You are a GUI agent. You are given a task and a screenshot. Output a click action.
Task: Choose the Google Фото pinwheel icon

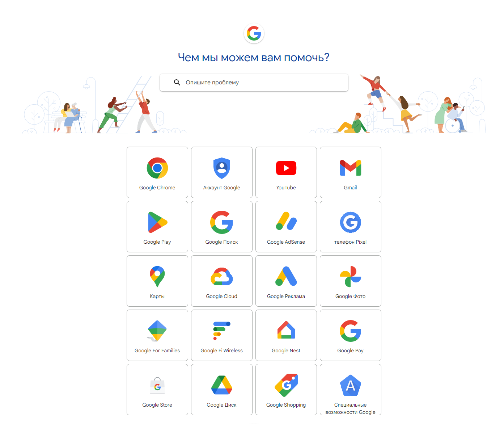point(351,277)
